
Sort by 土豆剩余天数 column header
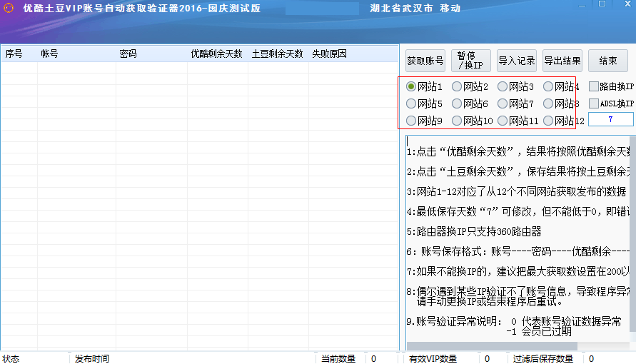(277, 54)
